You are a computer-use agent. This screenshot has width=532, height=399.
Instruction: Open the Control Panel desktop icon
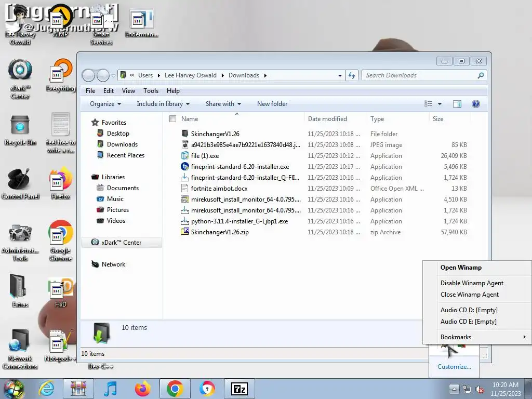[20, 184]
